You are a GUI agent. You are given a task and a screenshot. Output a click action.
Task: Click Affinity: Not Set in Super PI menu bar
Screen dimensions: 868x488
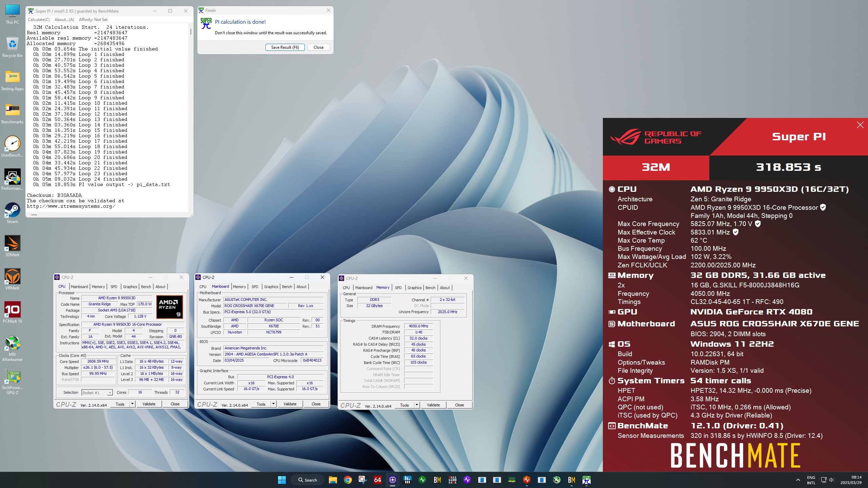point(93,20)
